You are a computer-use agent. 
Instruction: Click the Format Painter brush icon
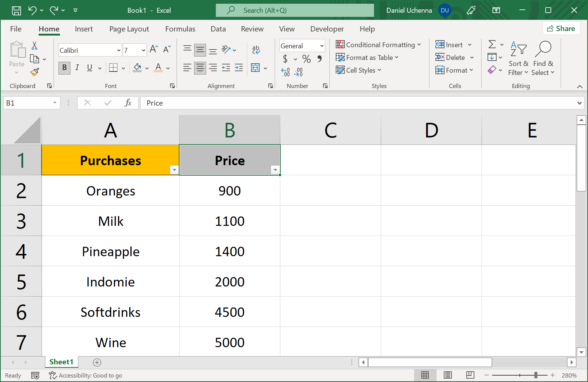(35, 72)
